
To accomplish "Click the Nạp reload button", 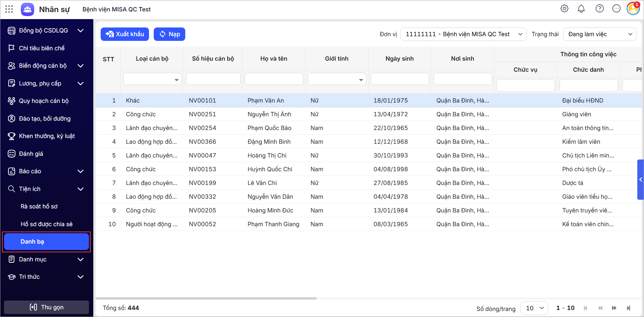I will pos(169,34).
